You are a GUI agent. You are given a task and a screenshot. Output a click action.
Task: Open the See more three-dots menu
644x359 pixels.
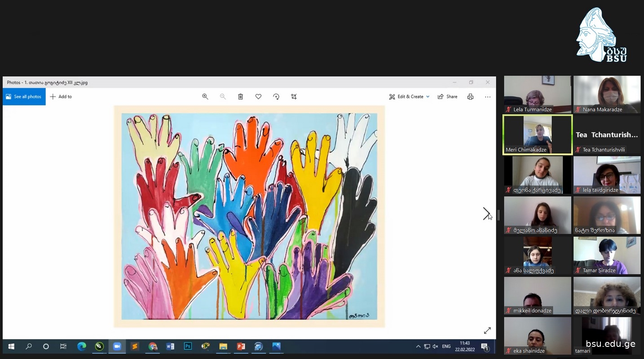click(x=488, y=96)
